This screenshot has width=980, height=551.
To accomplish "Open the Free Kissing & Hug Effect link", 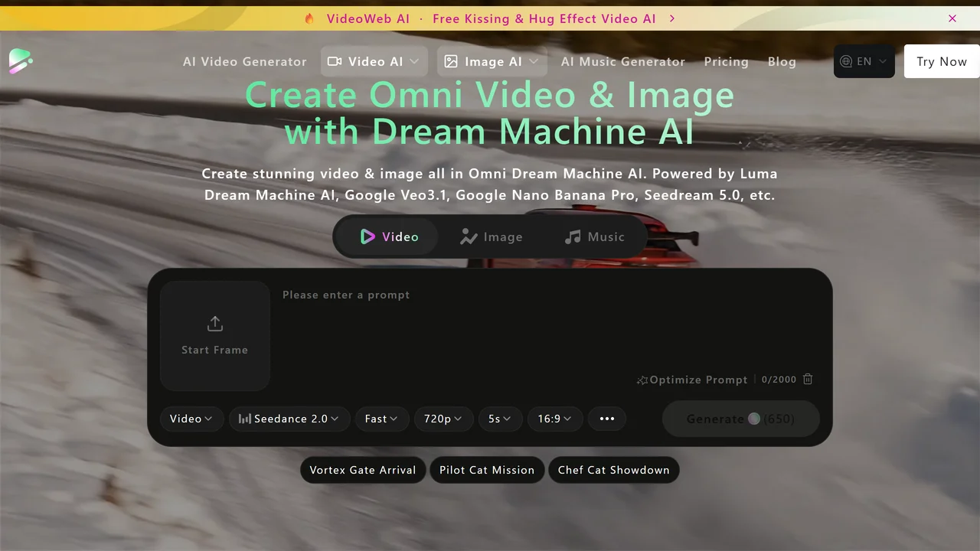I will [544, 18].
